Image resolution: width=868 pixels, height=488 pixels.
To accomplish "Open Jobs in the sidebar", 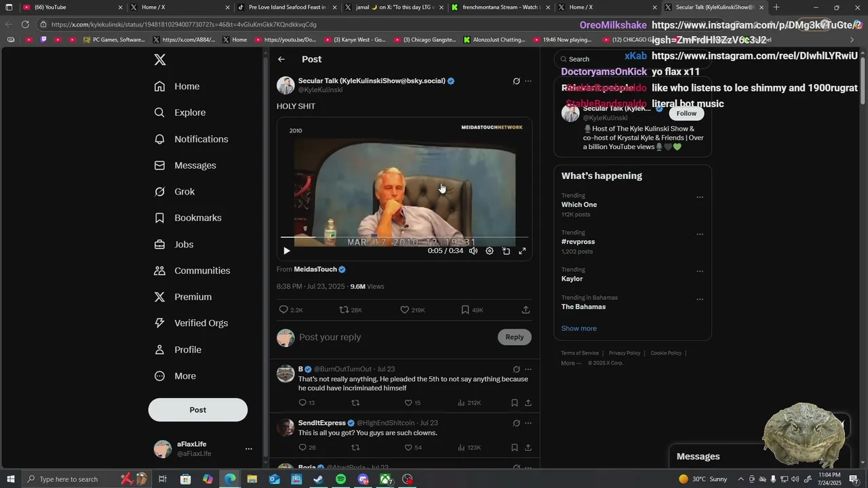I will tap(174, 244).
